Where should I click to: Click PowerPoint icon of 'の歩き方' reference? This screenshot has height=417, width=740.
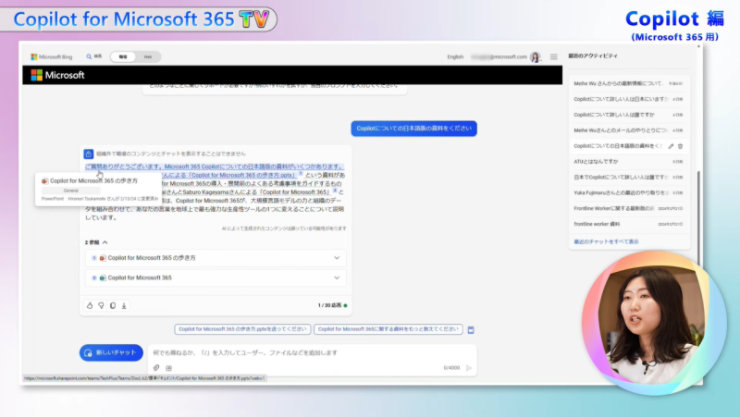click(102, 258)
